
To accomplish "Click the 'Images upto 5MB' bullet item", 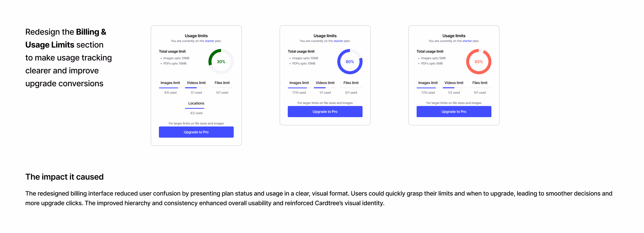I will (433, 58).
